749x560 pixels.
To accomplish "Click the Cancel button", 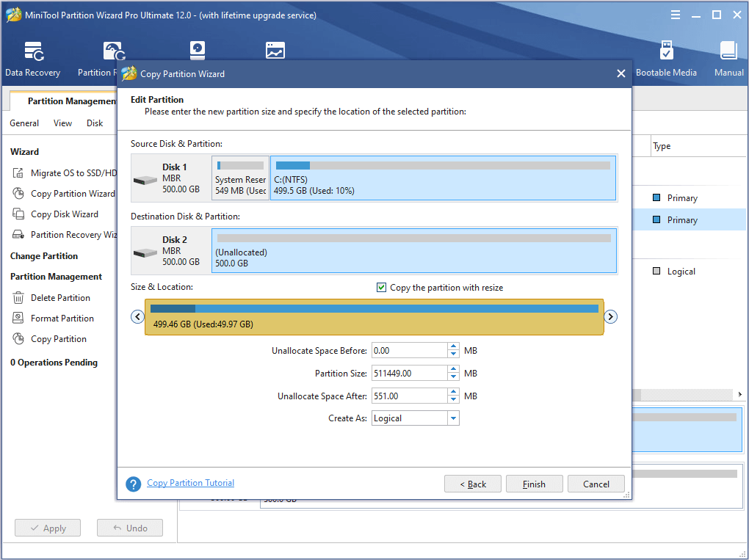I will tap(596, 484).
